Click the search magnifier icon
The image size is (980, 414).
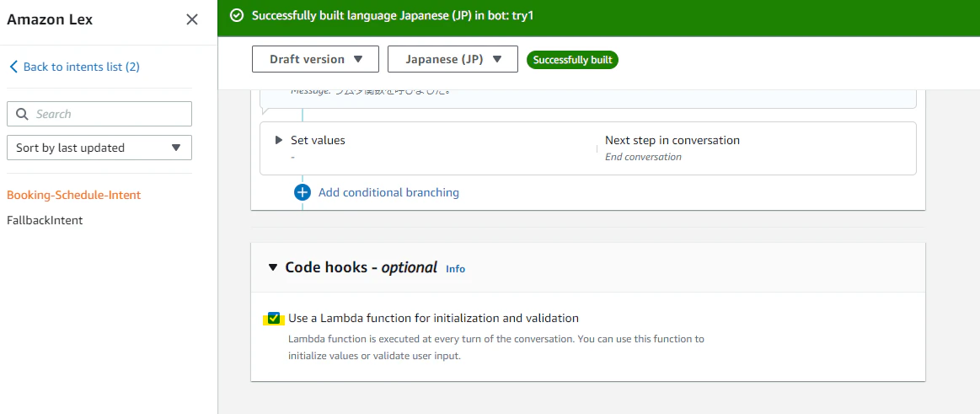(23, 114)
